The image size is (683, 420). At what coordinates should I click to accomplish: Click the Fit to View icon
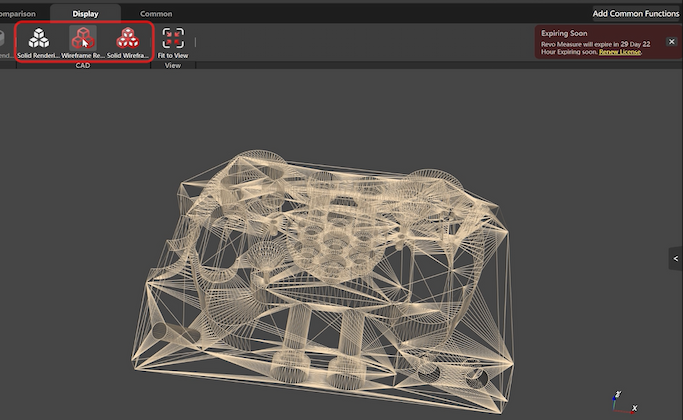[173, 42]
